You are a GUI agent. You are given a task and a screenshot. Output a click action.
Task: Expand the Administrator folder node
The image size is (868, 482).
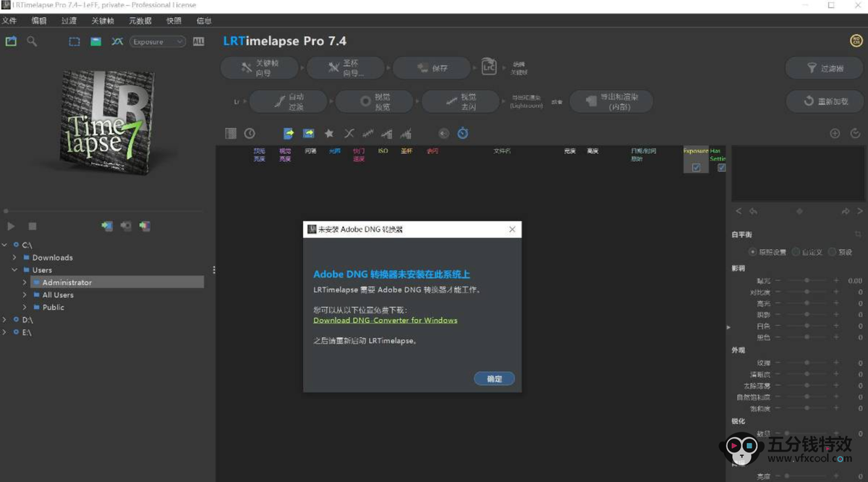point(25,282)
